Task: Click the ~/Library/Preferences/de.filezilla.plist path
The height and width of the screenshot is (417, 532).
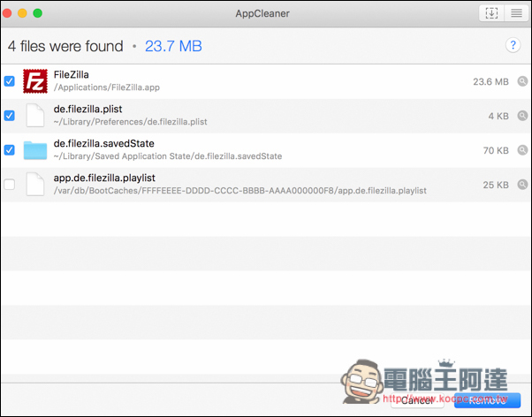Action: pyautogui.click(x=130, y=122)
